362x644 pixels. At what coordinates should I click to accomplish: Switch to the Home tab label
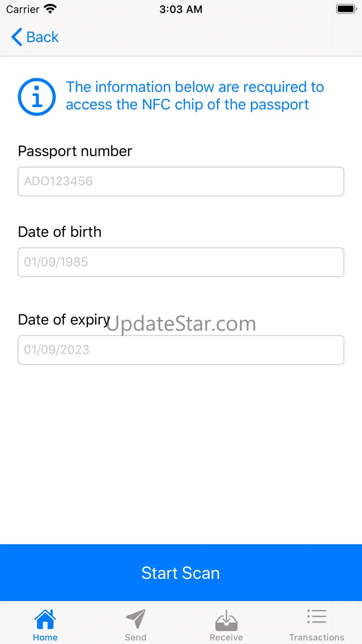[45, 637]
